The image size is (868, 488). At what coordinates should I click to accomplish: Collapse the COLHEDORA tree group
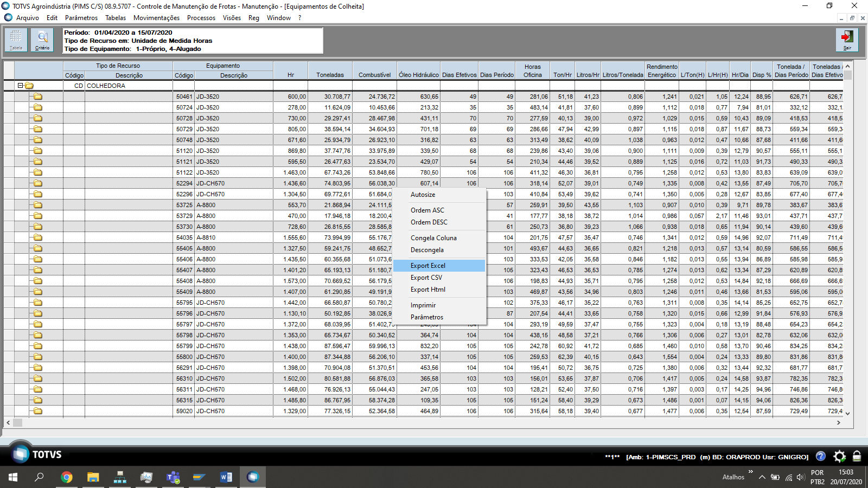point(20,86)
